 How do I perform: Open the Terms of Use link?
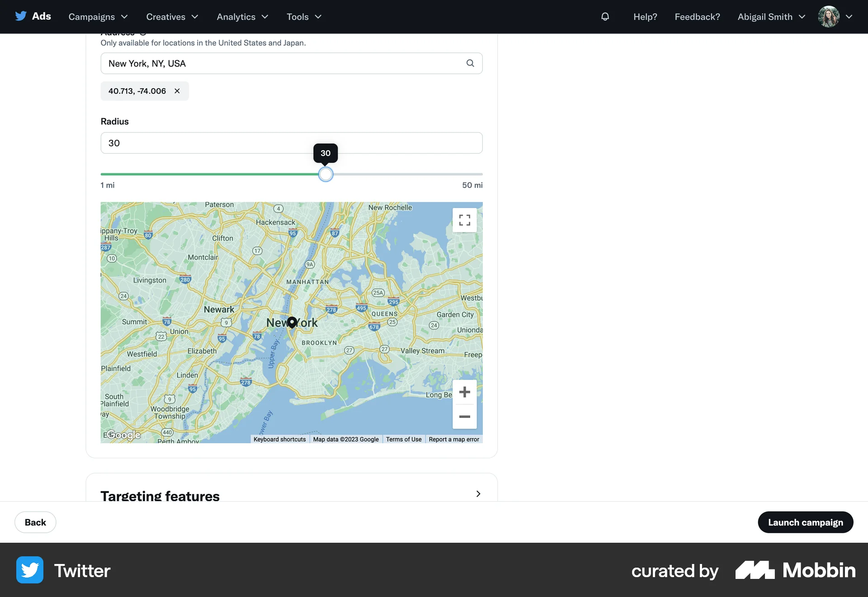tap(403, 439)
